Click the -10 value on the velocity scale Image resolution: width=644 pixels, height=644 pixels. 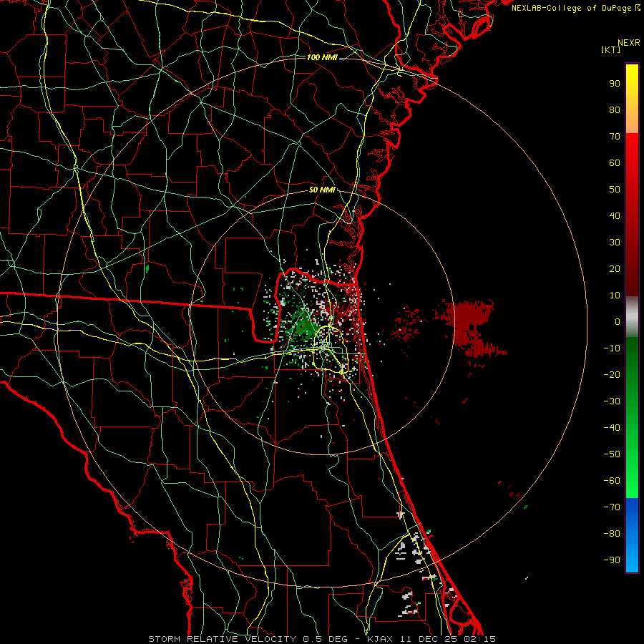pyautogui.click(x=612, y=348)
